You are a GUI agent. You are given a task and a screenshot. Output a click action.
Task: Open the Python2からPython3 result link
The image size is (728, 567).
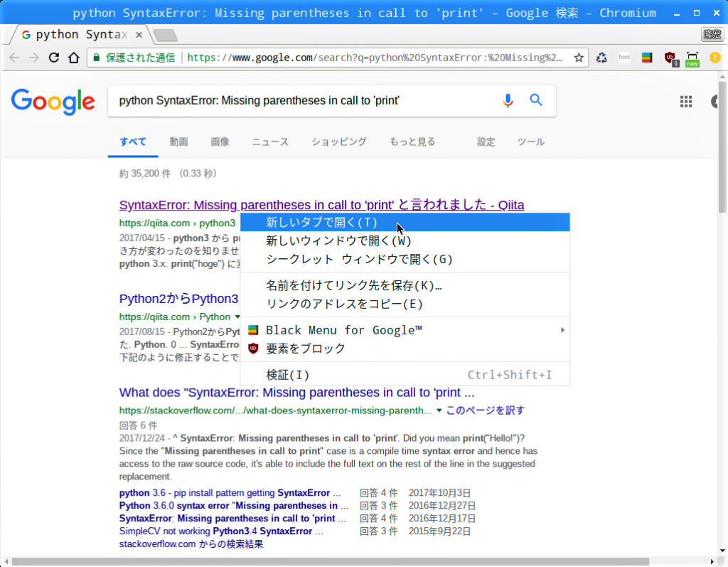click(178, 299)
